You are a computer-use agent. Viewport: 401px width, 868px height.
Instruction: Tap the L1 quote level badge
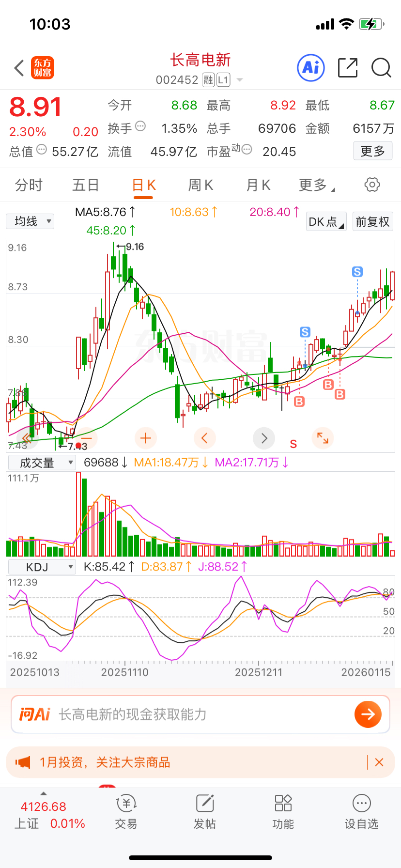pos(223,80)
